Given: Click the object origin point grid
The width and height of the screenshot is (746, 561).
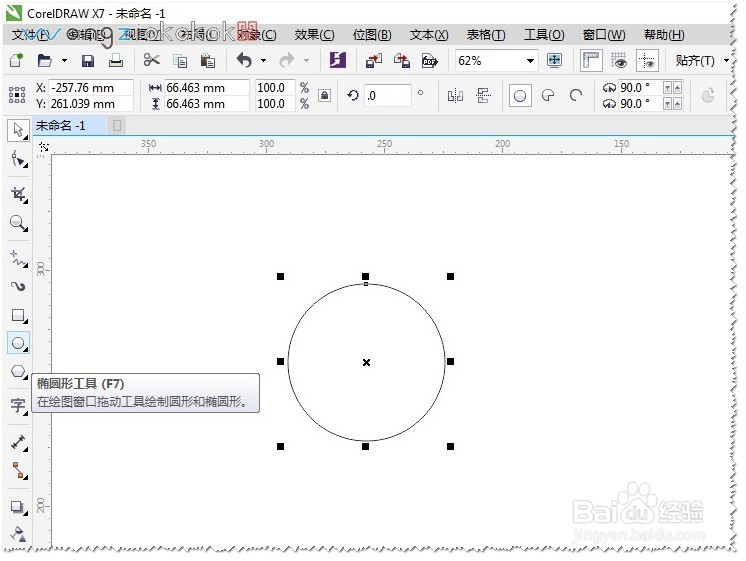Looking at the screenshot, I should pos(17,95).
